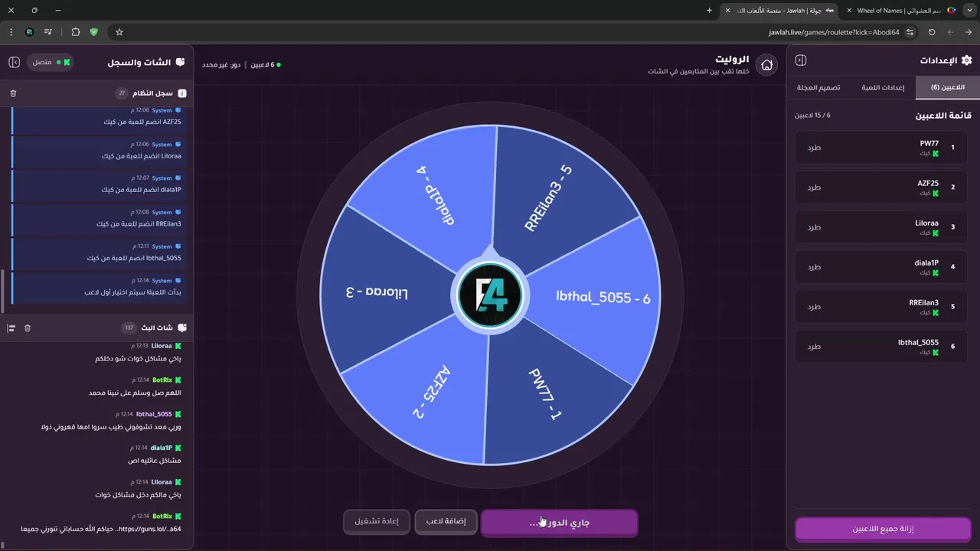Click the 'دور: غير محدد' turn text
The image size is (980, 551).
pyautogui.click(x=221, y=64)
